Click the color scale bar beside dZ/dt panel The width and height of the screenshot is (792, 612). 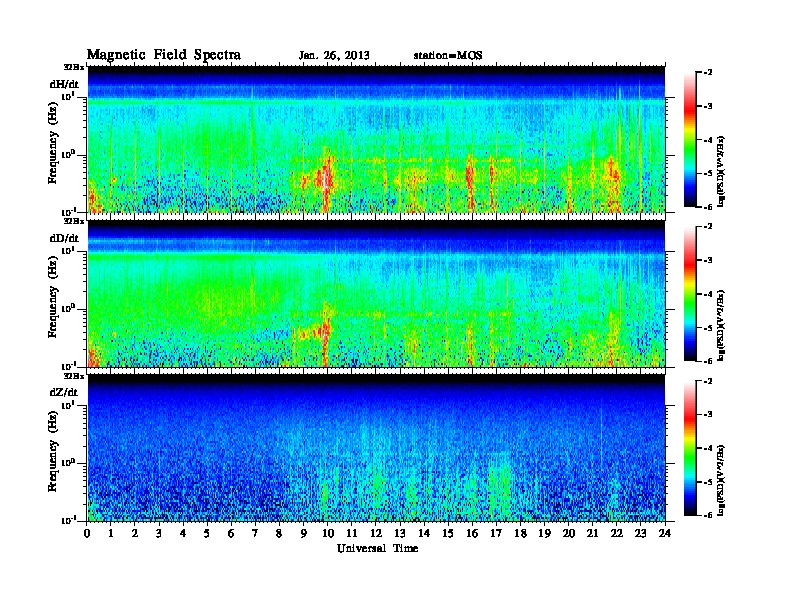point(690,448)
